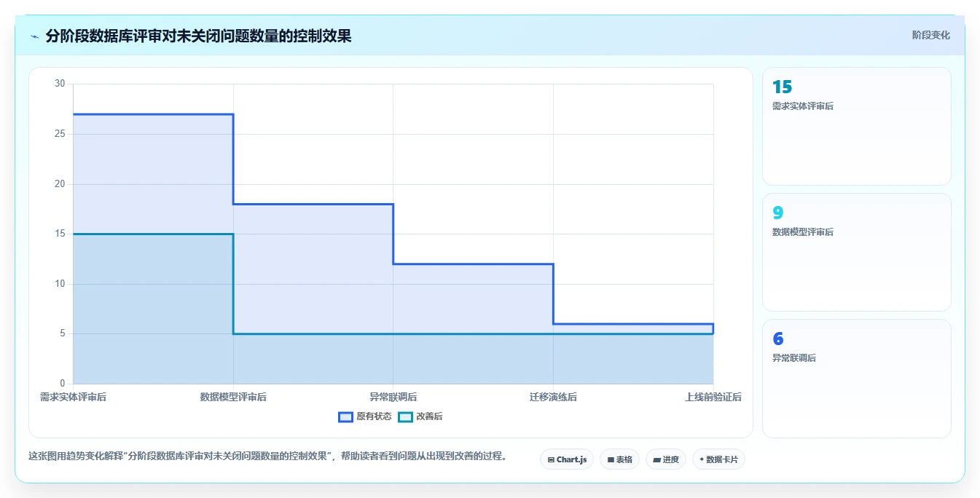The height and width of the screenshot is (498, 980).
Task: Click the y-axis value 10
Action: (60, 284)
